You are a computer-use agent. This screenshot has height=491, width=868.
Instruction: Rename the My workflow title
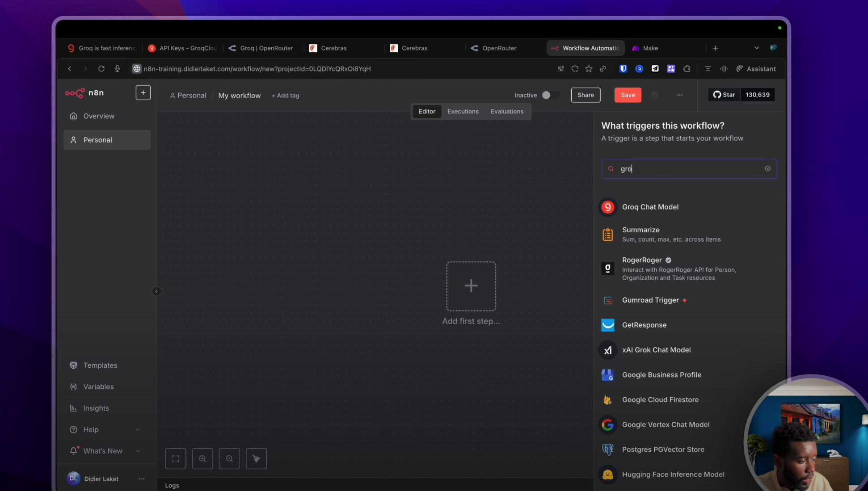pos(240,96)
